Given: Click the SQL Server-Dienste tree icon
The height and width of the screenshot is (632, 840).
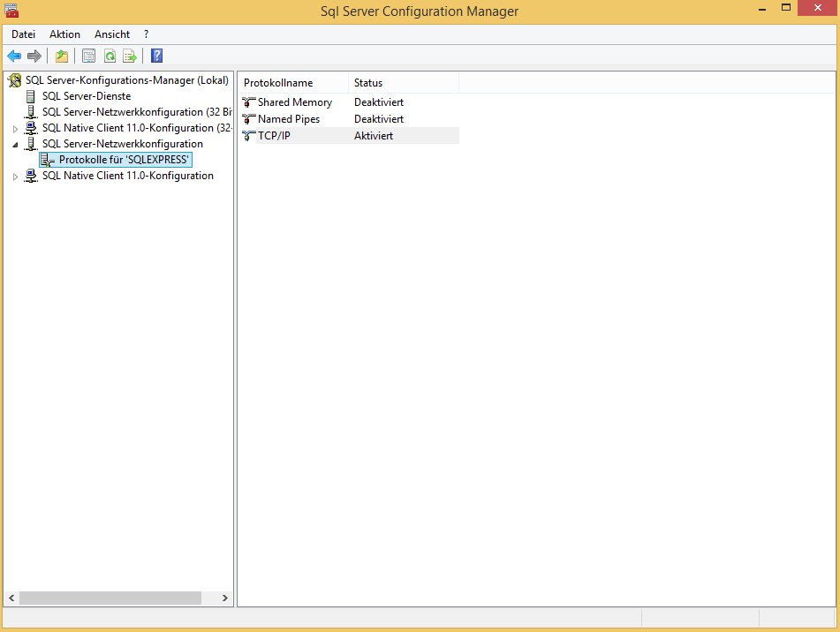Looking at the screenshot, I should (x=31, y=96).
